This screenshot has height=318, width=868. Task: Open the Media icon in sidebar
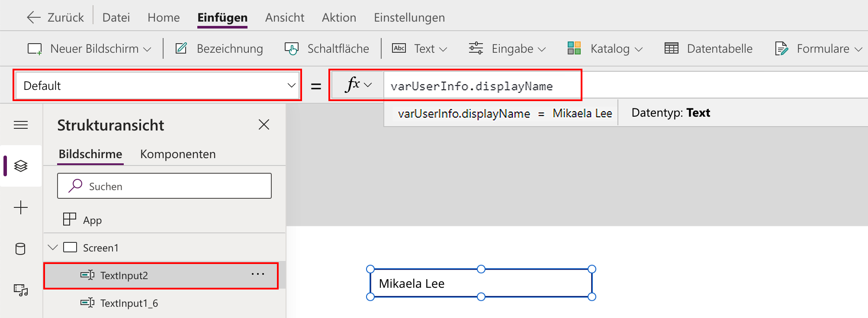point(21,290)
